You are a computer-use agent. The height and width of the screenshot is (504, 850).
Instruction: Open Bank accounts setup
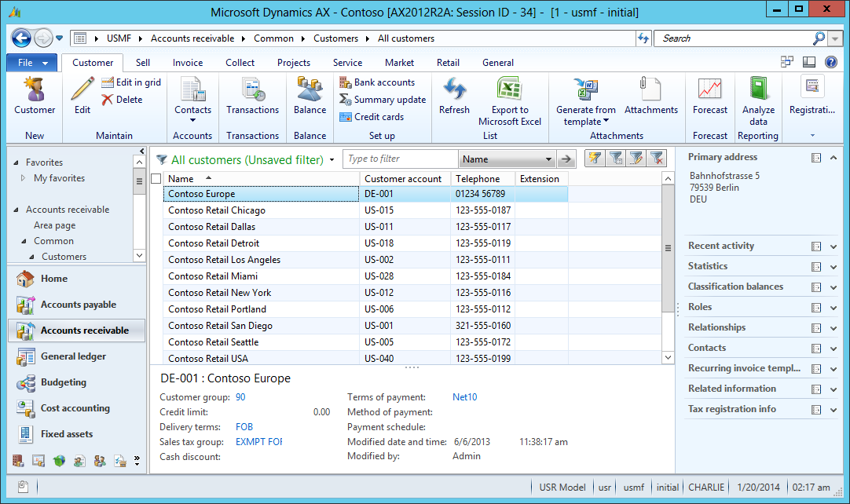[377, 82]
